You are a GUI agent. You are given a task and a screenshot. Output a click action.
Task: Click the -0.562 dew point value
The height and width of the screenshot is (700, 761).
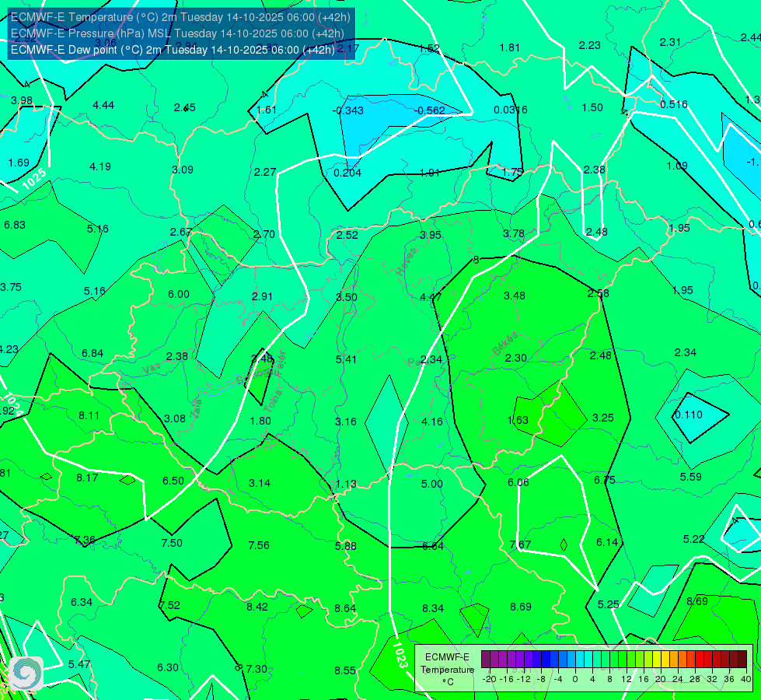[430, 110]
